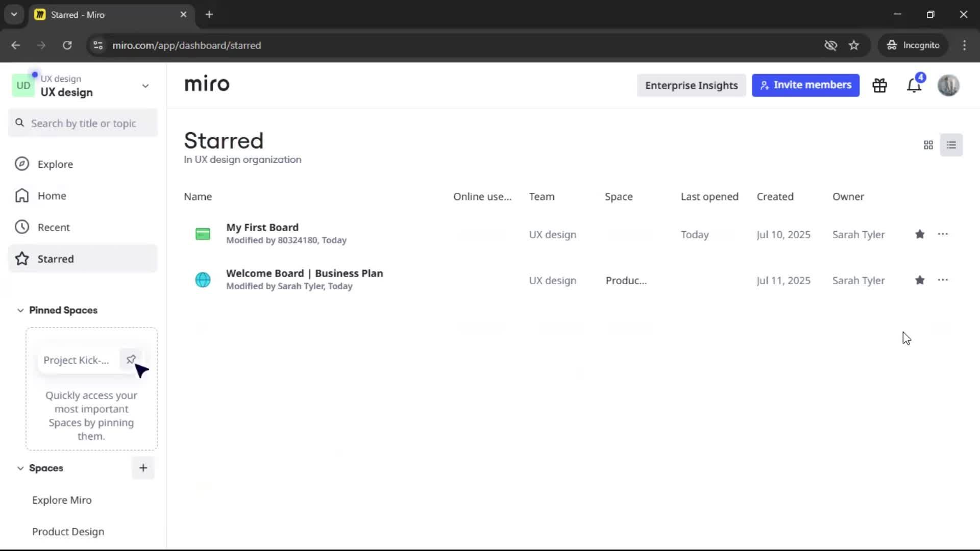Click UX design team of My First Board
980x551 pixels.
(x=552, y=235)
